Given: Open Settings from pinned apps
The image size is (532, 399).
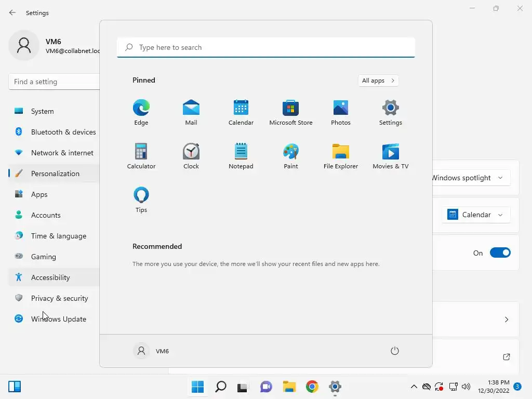Looking at the screenshot, I should click(x=391, y=113).
